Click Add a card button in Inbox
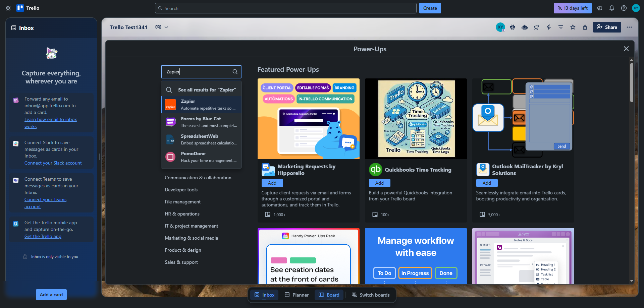644x308 pixels. [x=51, y=295]
